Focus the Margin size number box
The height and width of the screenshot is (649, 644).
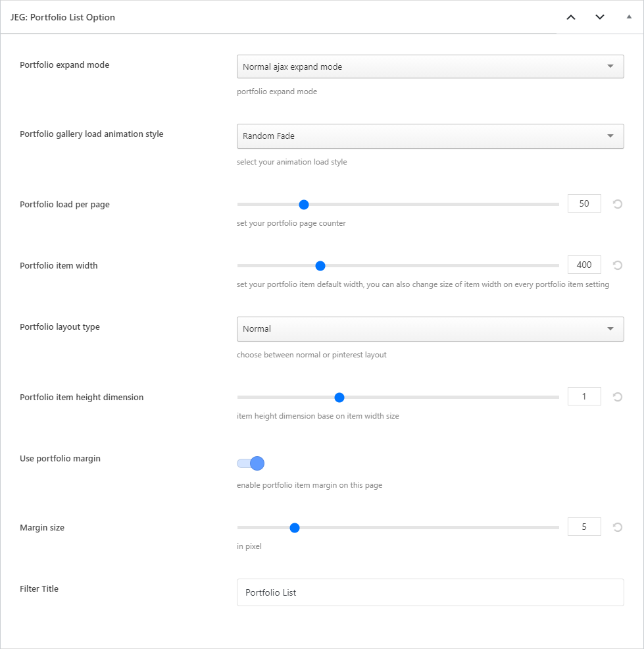[583, 527]
